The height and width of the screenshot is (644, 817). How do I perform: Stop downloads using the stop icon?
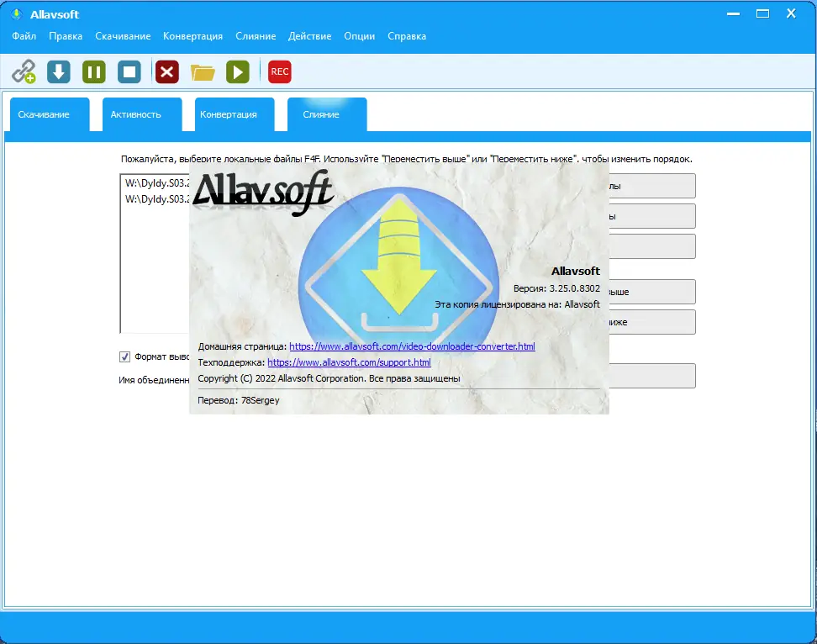tap(129, 71)
